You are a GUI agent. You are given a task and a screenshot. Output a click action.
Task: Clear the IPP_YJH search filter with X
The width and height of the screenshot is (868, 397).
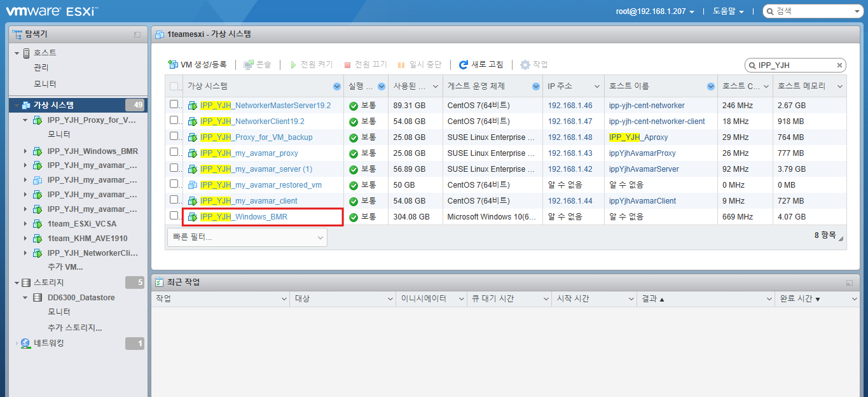[839, 65]
